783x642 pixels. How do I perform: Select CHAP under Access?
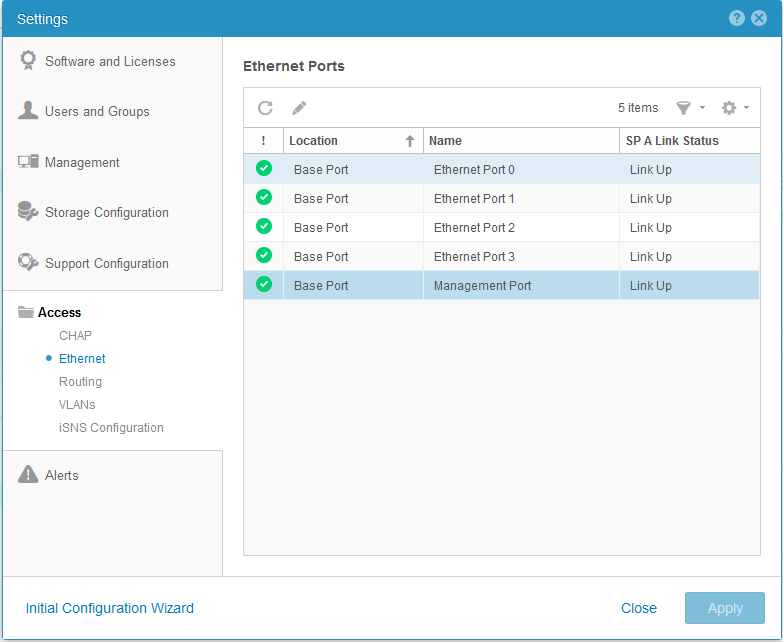pos(75,336)
